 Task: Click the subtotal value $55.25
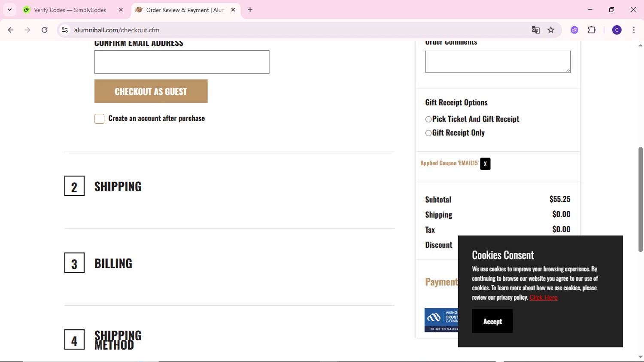point(560,199)
